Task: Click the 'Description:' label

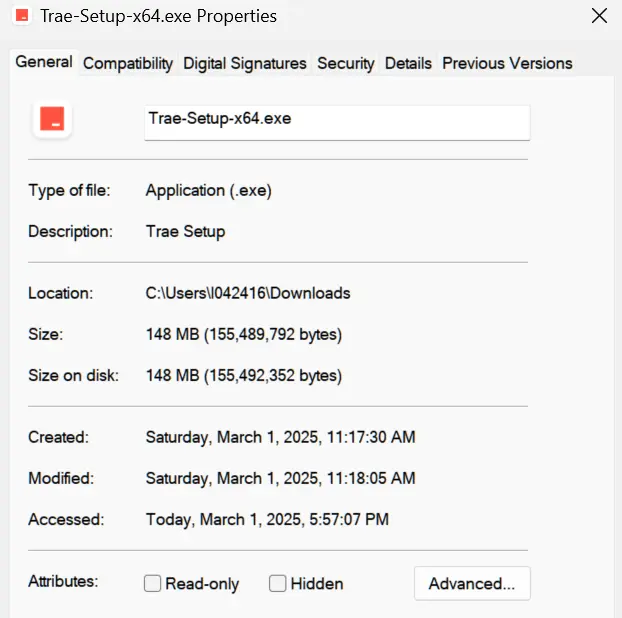Action: pos(71,232)
